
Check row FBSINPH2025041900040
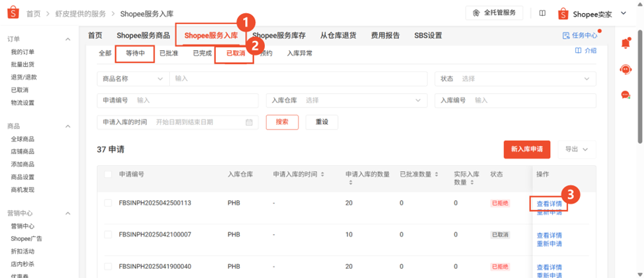click(x=108, y=267)
